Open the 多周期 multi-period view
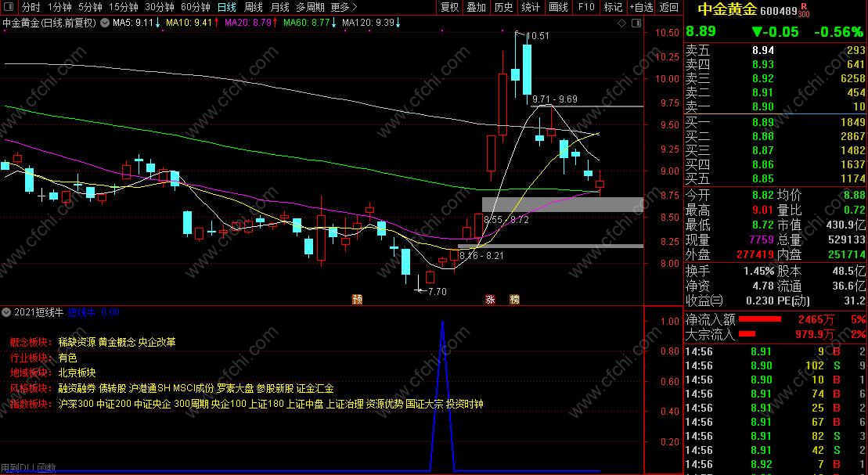 click(x=309, y=7)
